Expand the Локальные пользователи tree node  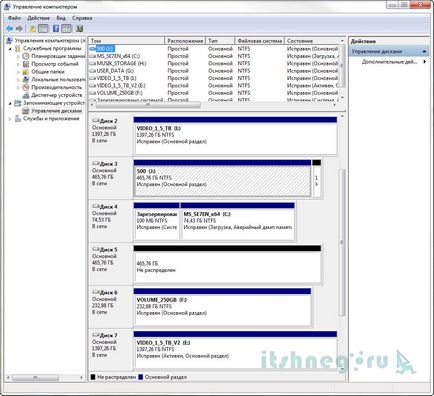point(18,80)
